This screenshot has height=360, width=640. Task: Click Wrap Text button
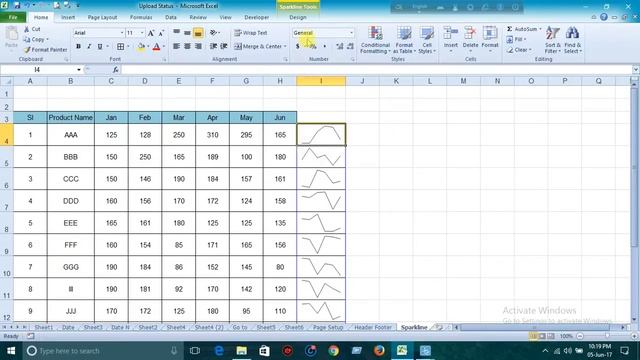tap(251, 33)
